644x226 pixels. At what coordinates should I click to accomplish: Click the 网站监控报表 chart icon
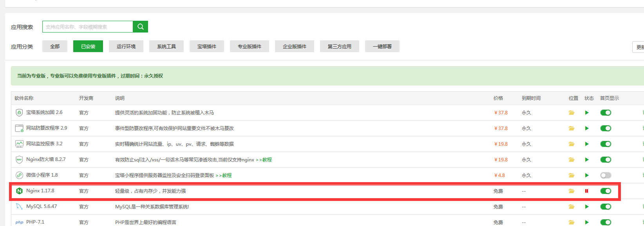pos(19,144)
